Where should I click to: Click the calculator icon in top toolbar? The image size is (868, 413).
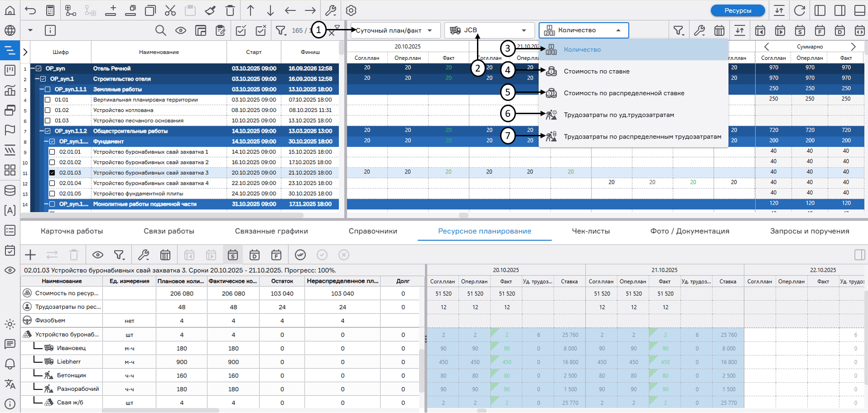click(50, 10)
